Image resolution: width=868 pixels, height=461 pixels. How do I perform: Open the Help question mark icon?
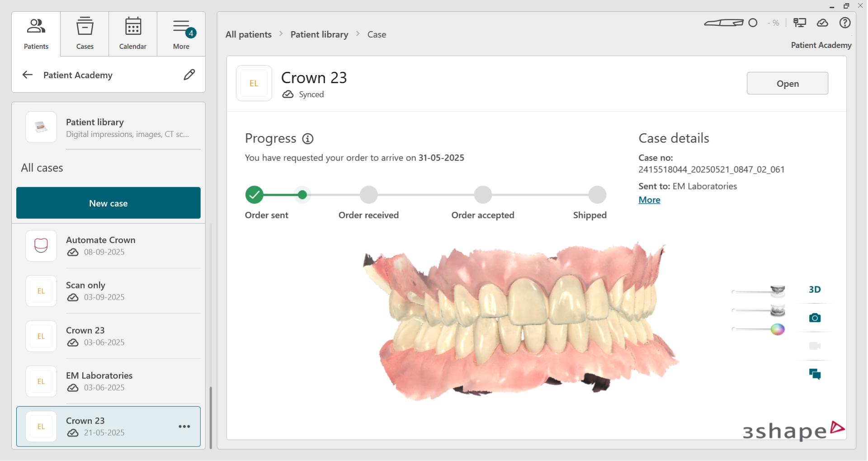coord(844,23)
